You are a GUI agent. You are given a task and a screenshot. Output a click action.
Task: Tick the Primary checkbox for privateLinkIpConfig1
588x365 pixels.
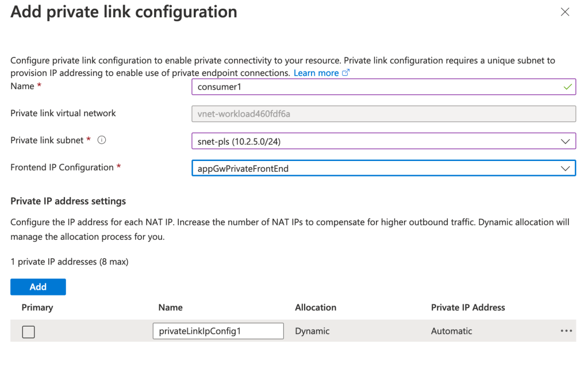[28, 332]
